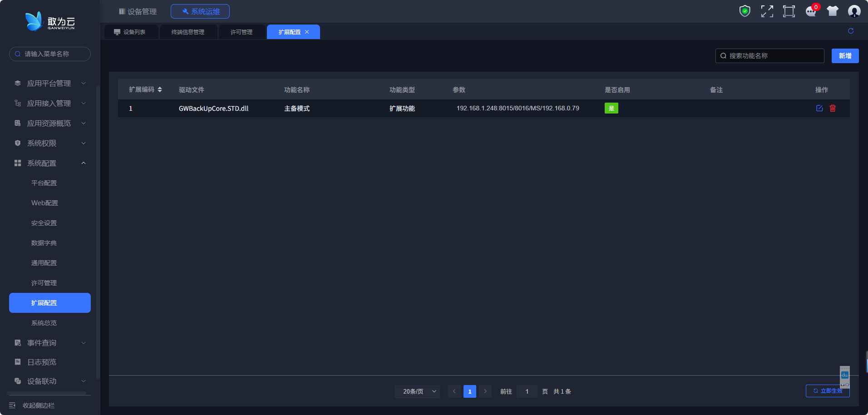
Task: Click the screen frame capture icon
Action: pyautogui.click(x=789, y=11)
